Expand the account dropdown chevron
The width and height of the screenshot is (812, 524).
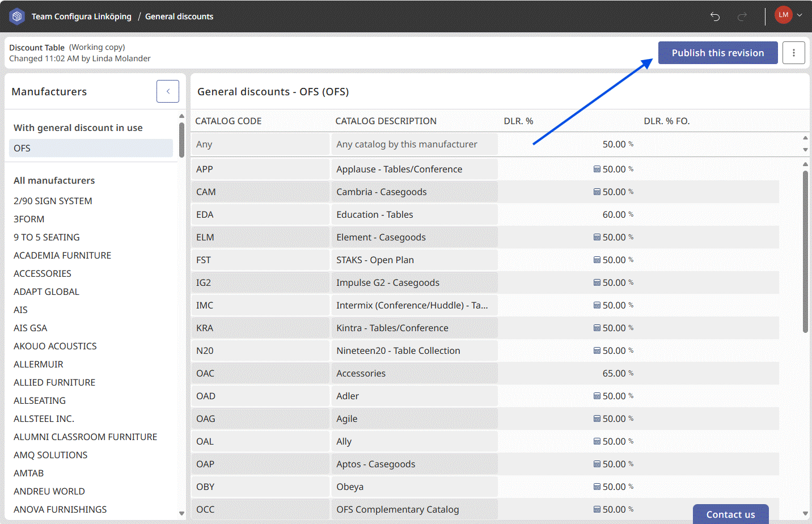800,15
